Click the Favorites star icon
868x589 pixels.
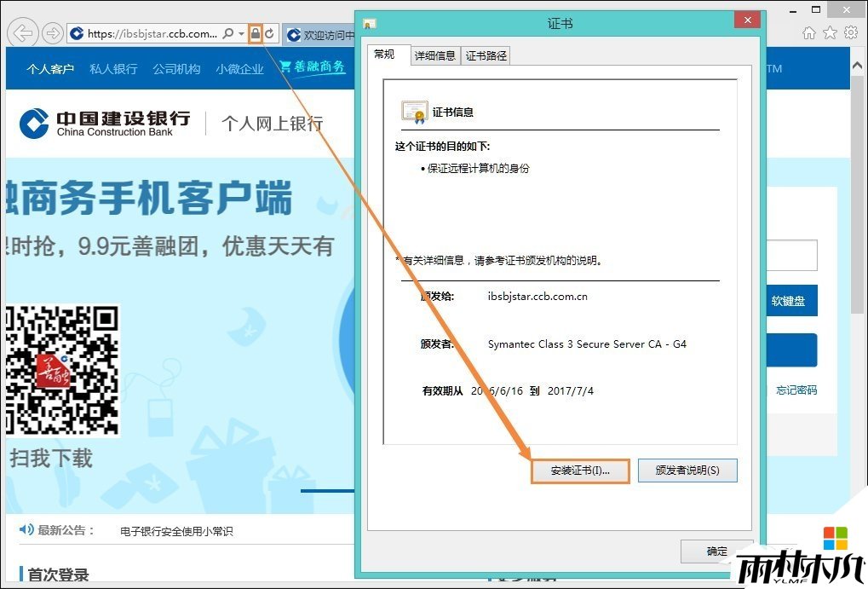[828, 32]
